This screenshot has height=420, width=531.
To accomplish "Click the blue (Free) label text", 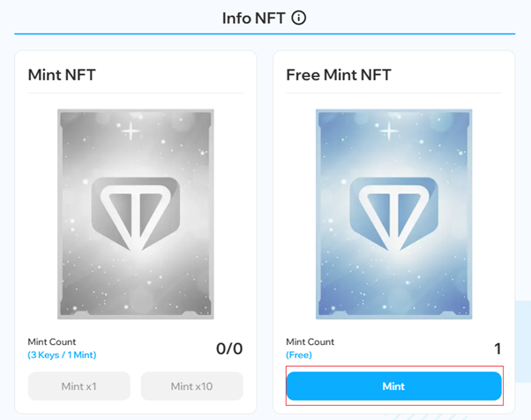I will [x=299, y=355].
